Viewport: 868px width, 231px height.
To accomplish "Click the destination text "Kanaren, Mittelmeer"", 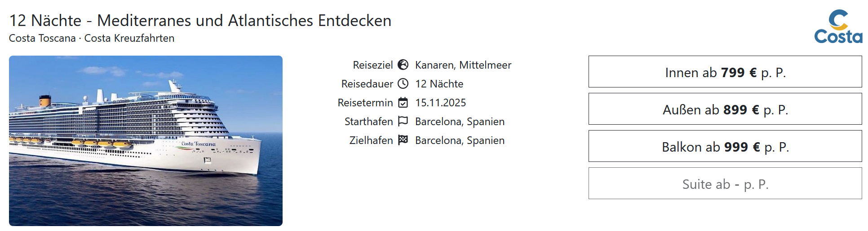I will [x=463, y=65].
